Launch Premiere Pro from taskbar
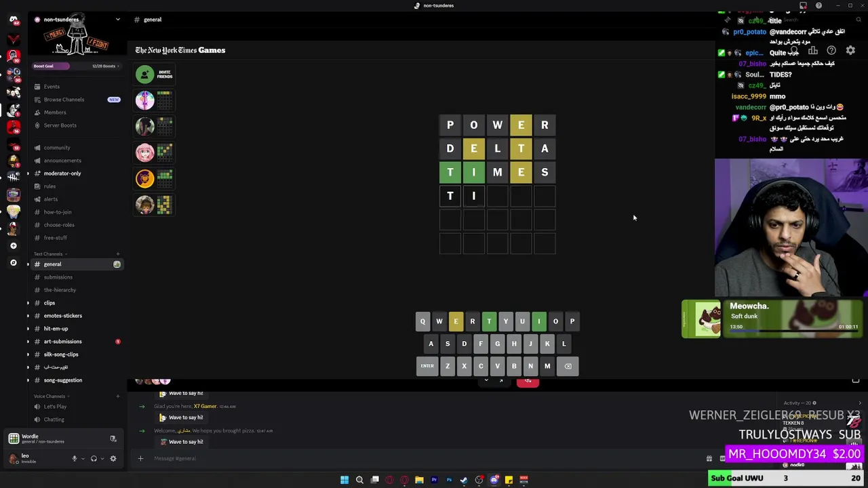This screenshot has width=868, height=488. pos(434,480)
